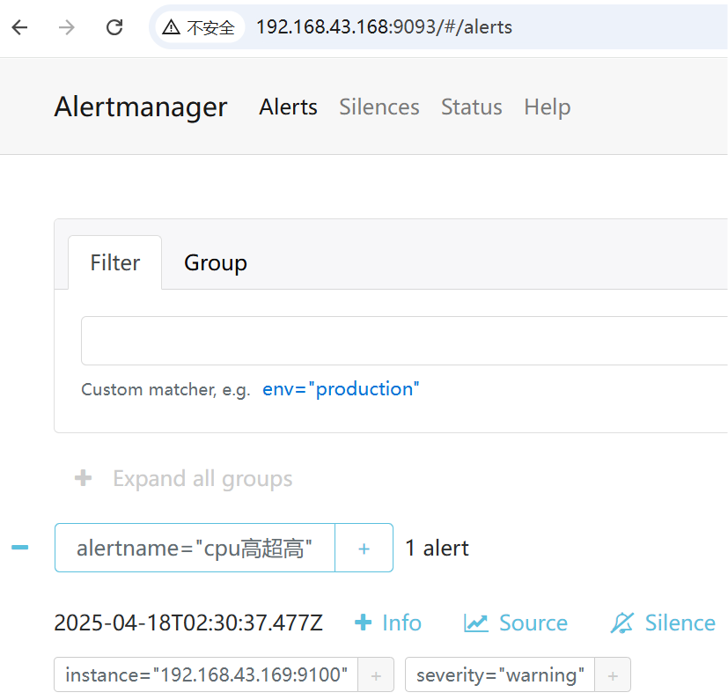This screenshot has height=700, width=728.
Task: Open the alert Source graph link
Action: 515,623
